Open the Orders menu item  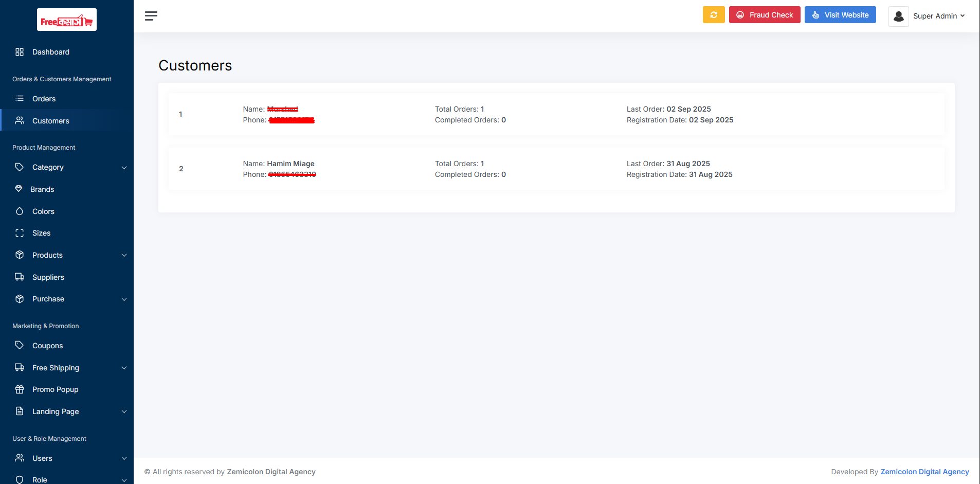[44, 99]
